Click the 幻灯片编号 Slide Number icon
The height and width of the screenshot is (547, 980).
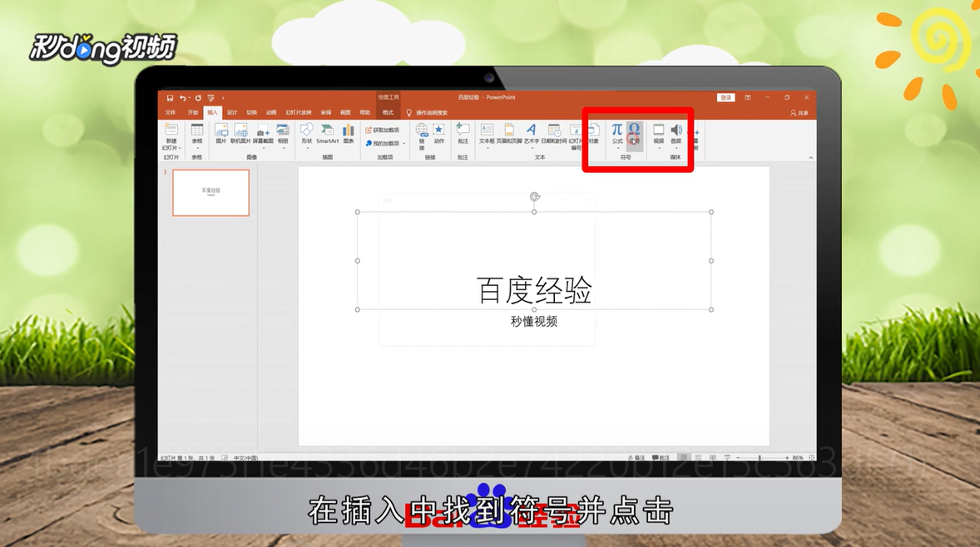(576, 136)
